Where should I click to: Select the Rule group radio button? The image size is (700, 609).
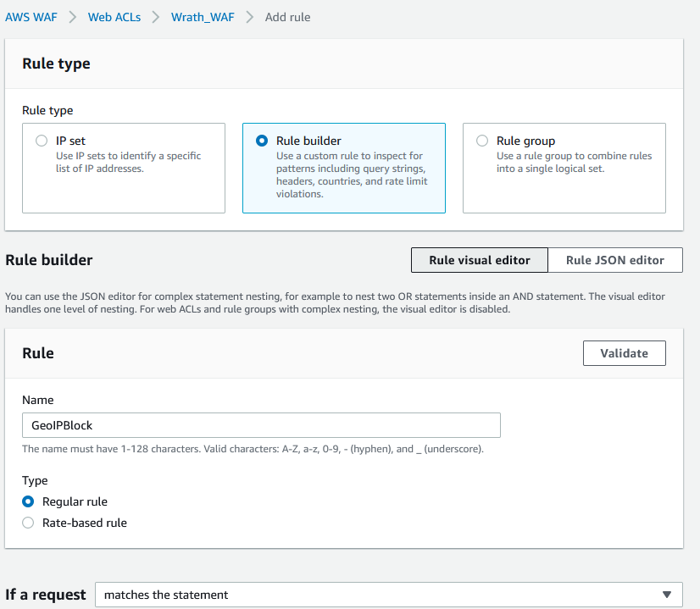482,141
